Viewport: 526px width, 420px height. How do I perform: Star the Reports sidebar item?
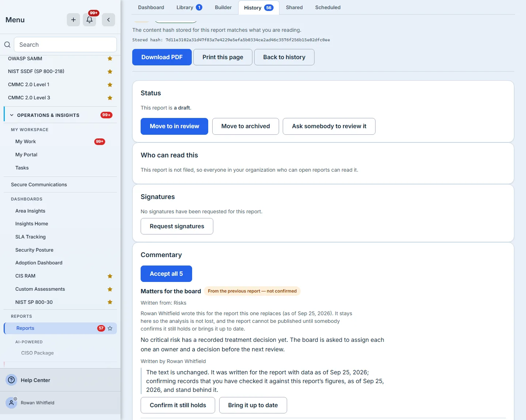[110, 328]
